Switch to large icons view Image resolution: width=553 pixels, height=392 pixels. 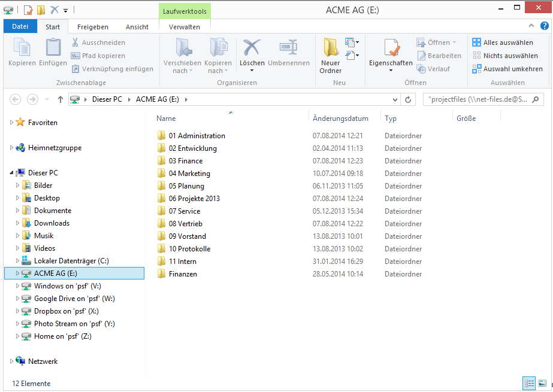(542, 383)
